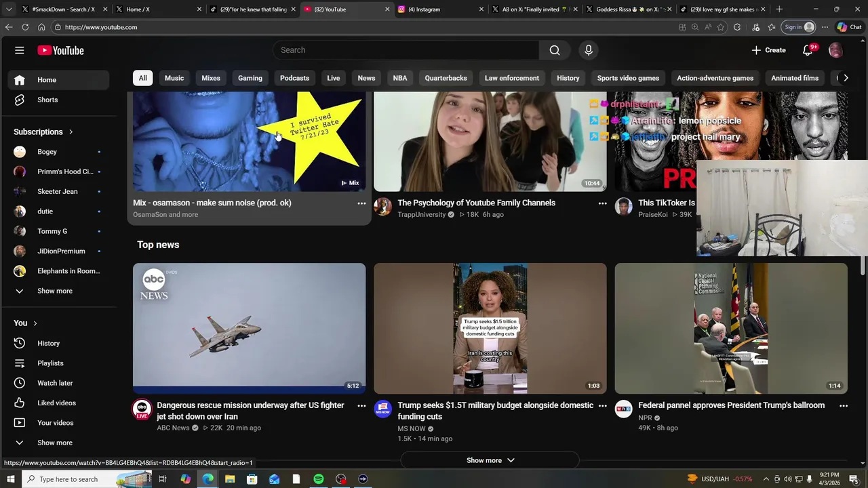
Task: Click the Create button
Action: (x=768, y=50)
